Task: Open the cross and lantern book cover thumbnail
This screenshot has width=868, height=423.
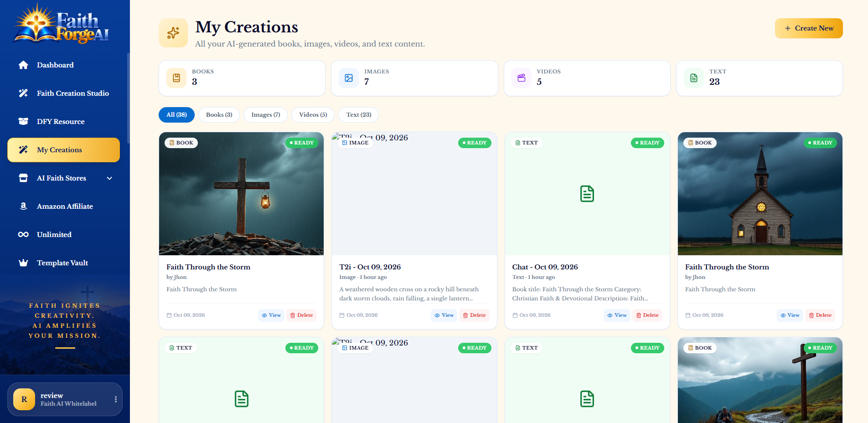Action: tap(241, 194)
